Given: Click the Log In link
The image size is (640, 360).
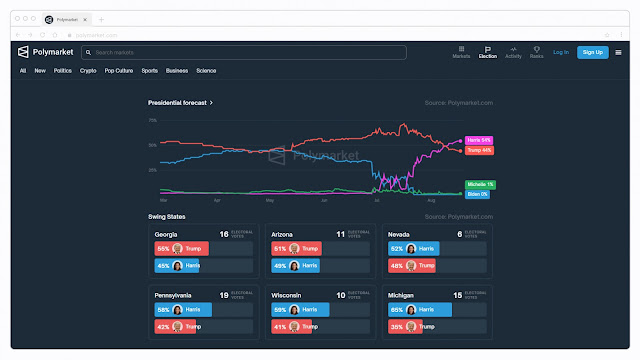Looking at the screenshot, I should pyautogui.click(x=561, y=52).
